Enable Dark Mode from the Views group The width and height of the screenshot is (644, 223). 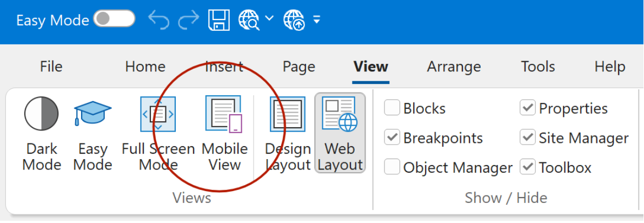click(41, 134)
